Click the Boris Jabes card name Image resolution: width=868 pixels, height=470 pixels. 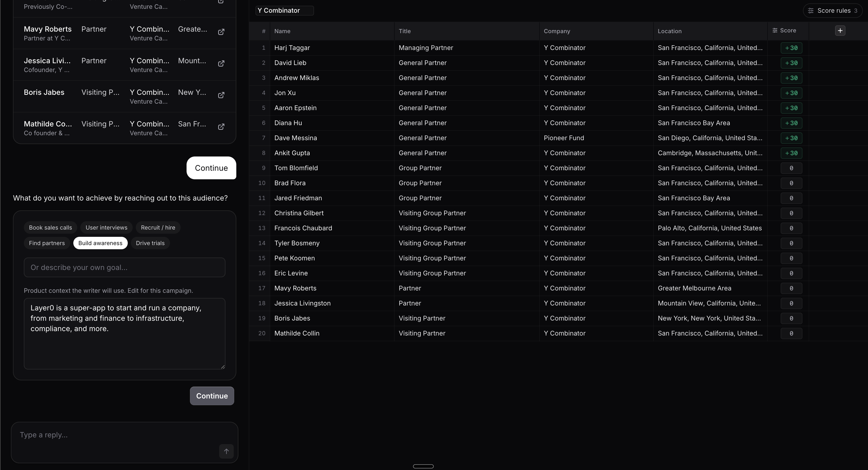(x=44, y=93)
